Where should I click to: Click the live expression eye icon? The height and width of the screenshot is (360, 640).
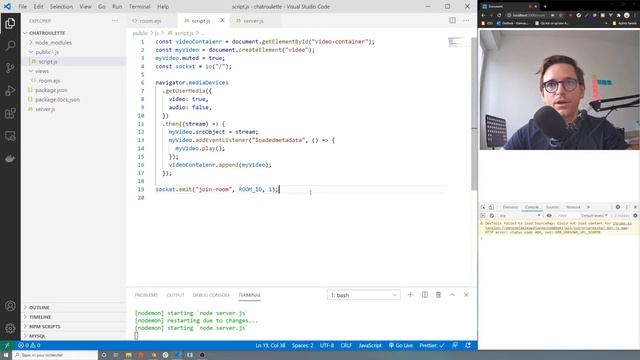(549, 216)
